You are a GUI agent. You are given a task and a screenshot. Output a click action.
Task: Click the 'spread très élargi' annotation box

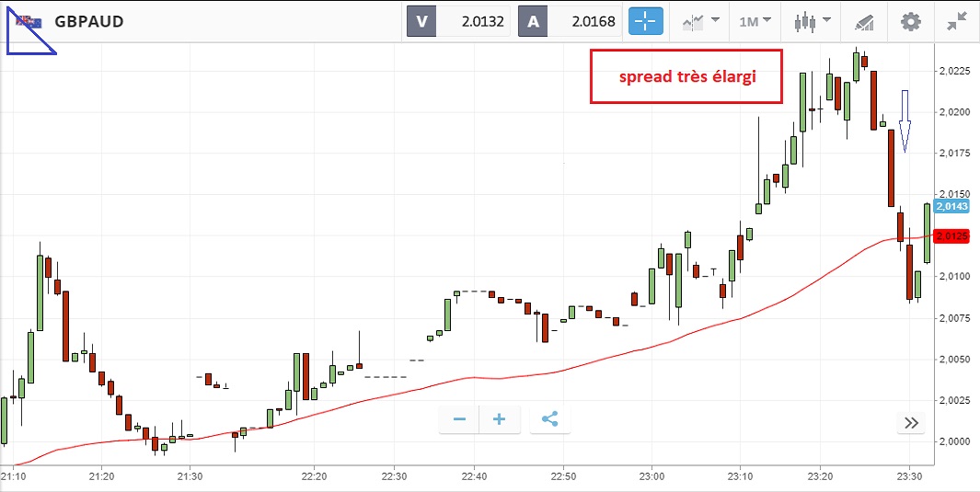click(686, 76)
